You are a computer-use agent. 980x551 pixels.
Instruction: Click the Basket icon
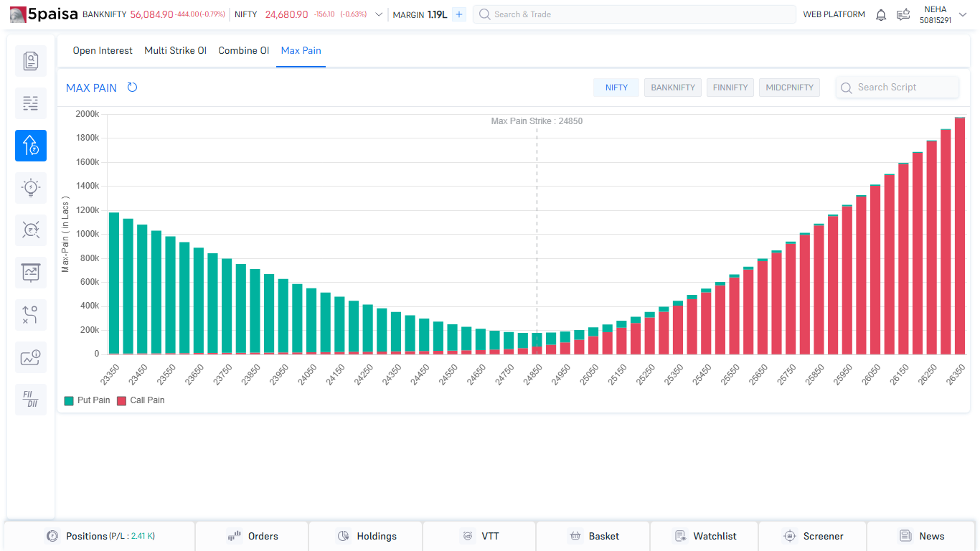click(575, 536)
